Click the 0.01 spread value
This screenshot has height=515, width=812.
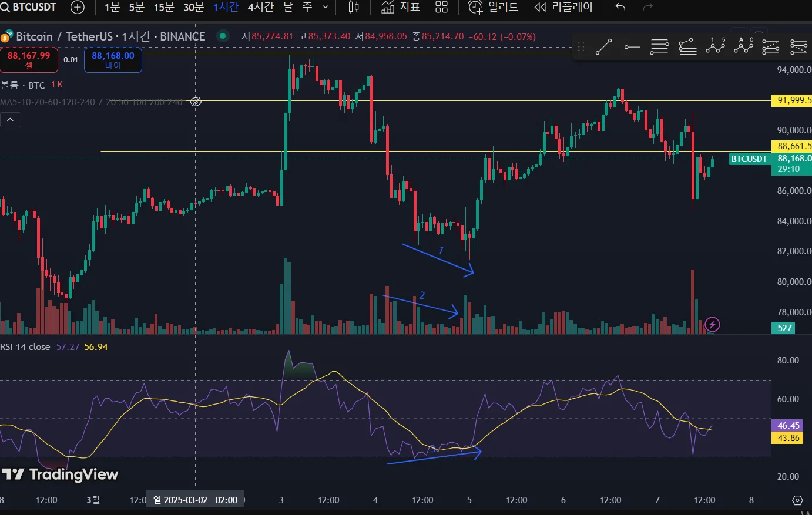71,60
